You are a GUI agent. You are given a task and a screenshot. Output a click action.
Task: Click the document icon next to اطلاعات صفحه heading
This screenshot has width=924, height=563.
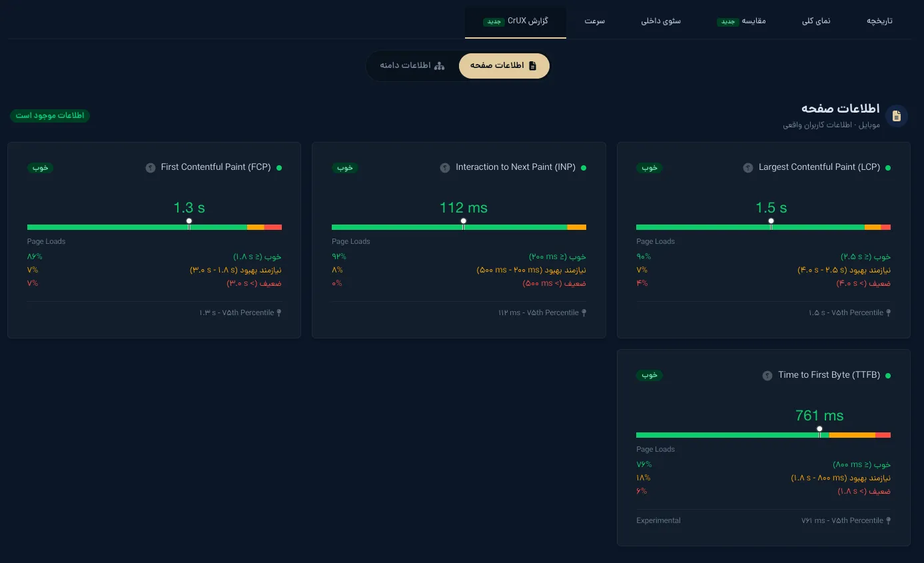pyautogui.click(x=897, y=116)
